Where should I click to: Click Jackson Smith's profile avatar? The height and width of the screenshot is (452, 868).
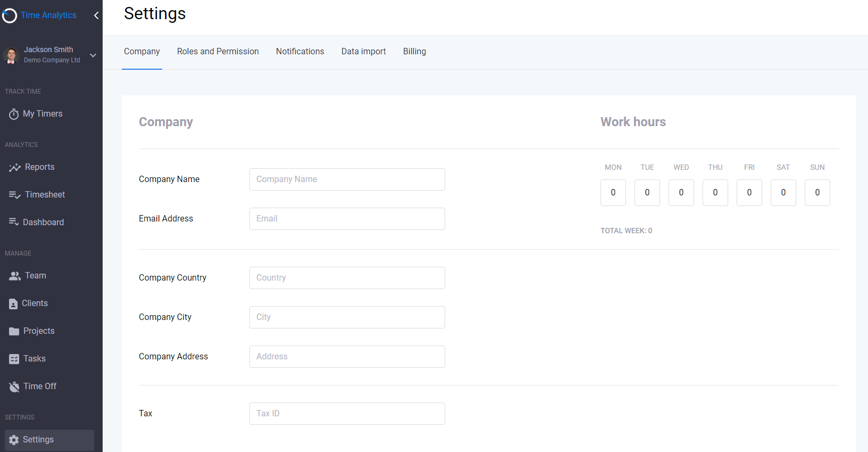11,55
